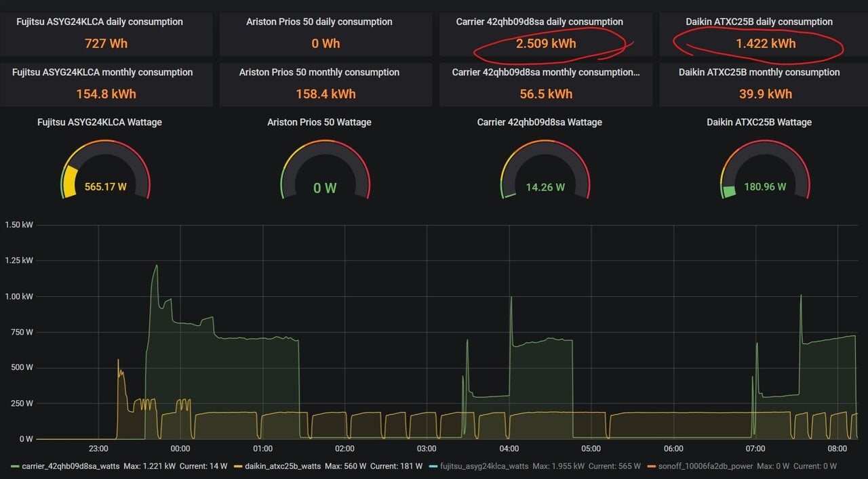Viewport: 868px width, 479px height.
Task: Open Ariston Prios 50 Wattage panel title
Action: point(319,122)
